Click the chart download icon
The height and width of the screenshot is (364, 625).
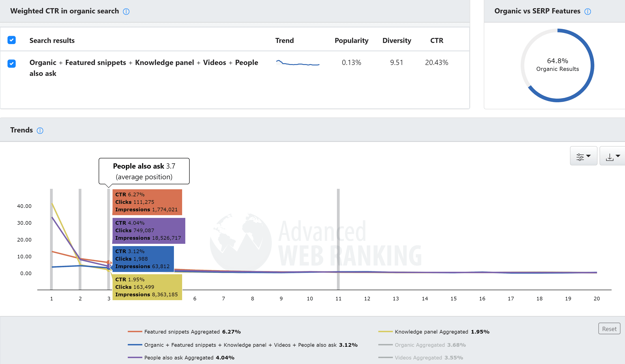click(x=609, y=157)
